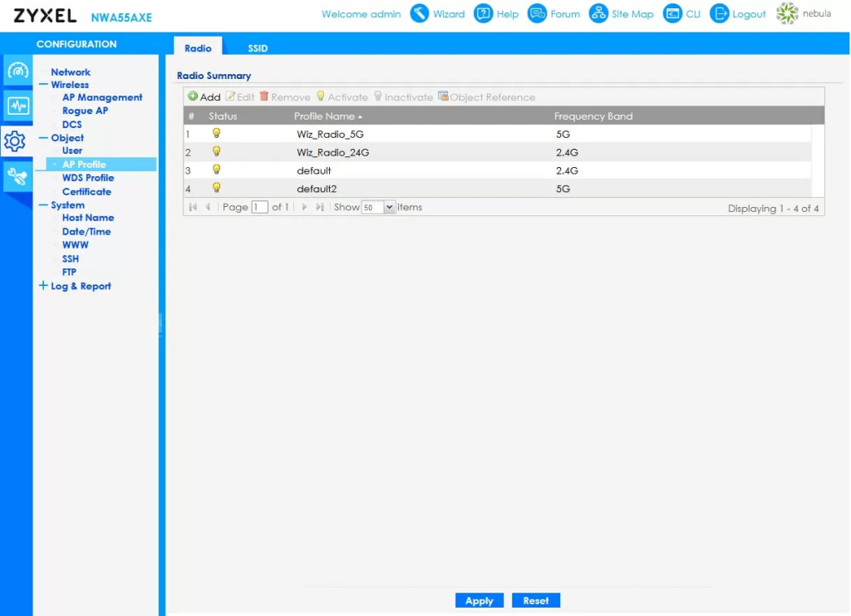Toggle status bulb for default2 profile
This screenshot has width=851, height=616.
[217, 188]
